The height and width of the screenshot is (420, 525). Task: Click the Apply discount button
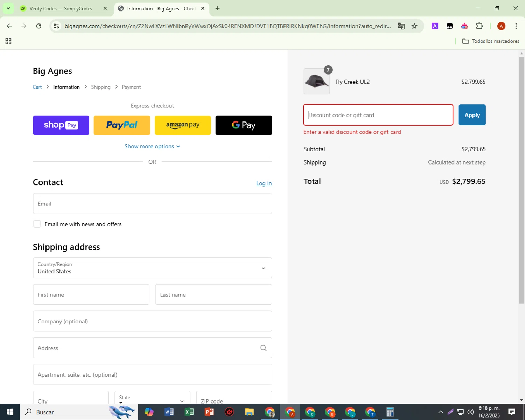pyautogui.click(x=472, y=115)
